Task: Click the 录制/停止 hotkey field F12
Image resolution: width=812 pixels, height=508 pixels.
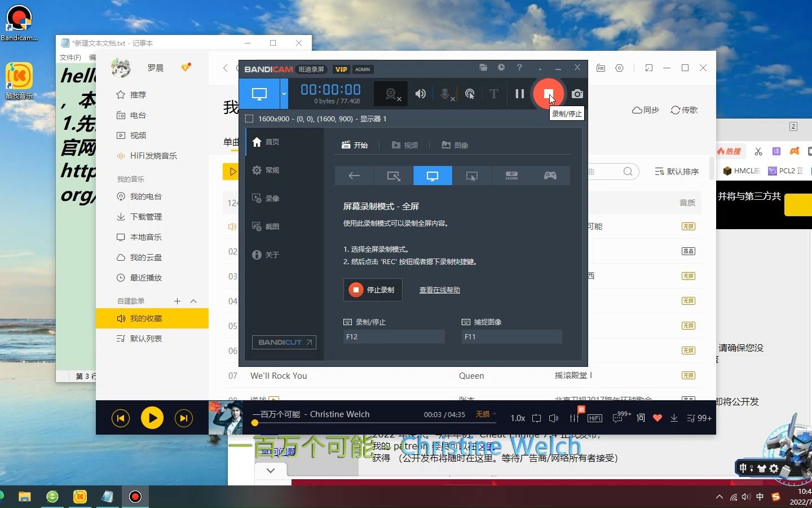Action: [394, 336]
